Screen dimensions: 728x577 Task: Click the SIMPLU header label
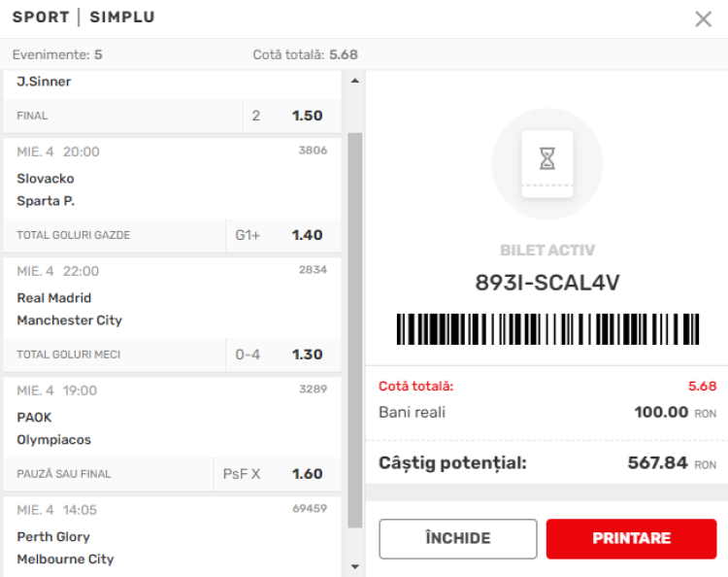click(121, 17)
